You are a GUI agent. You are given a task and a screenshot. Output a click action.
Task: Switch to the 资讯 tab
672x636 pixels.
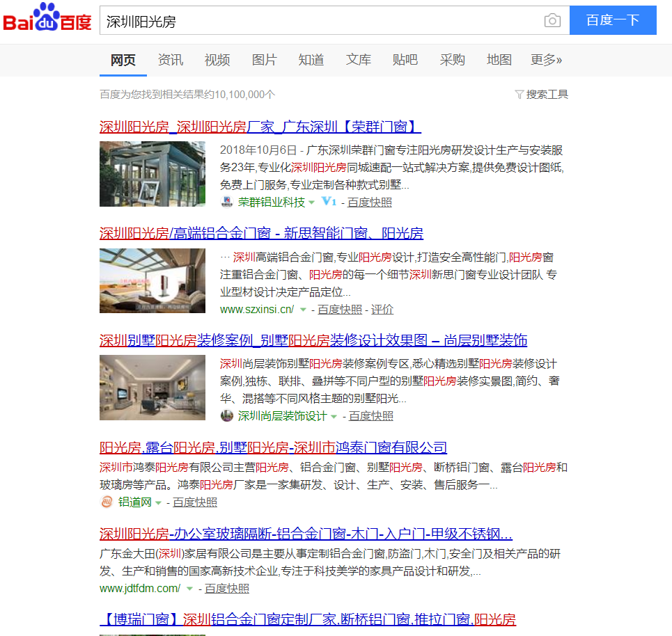pyautogui.click(x=170, y=60)
